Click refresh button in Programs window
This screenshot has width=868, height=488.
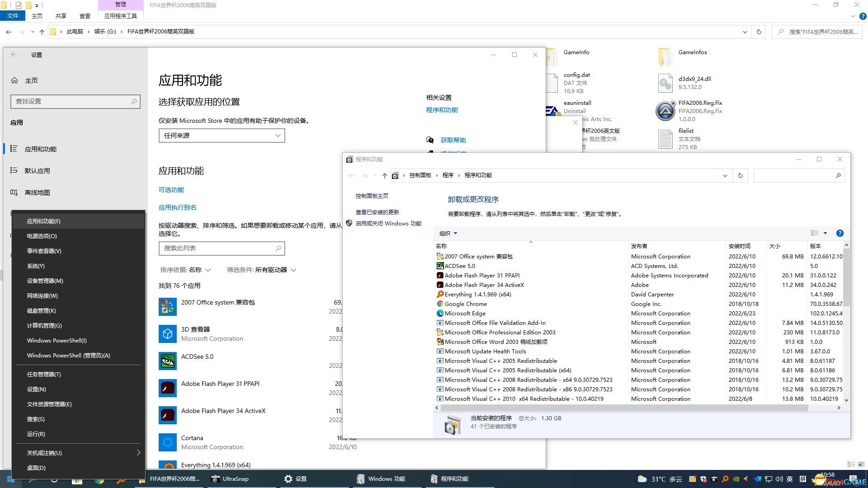click(740, 175)
